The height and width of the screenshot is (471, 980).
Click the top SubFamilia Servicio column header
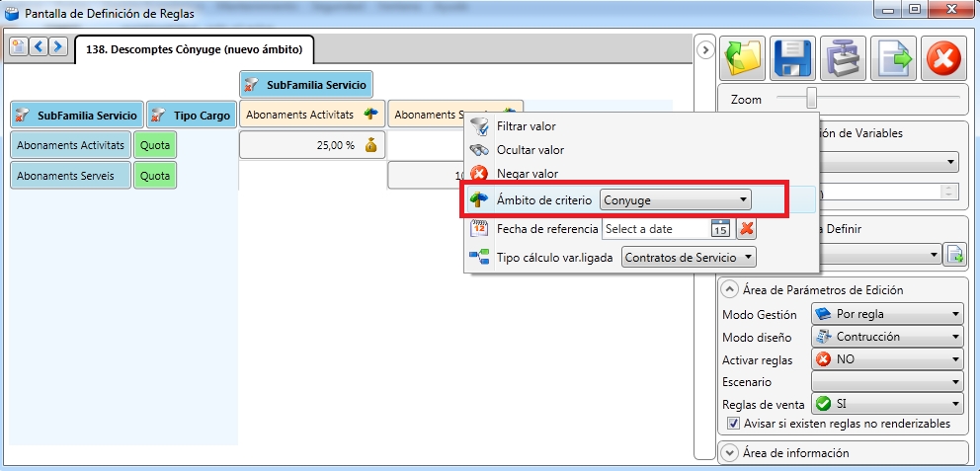point(306,84)
